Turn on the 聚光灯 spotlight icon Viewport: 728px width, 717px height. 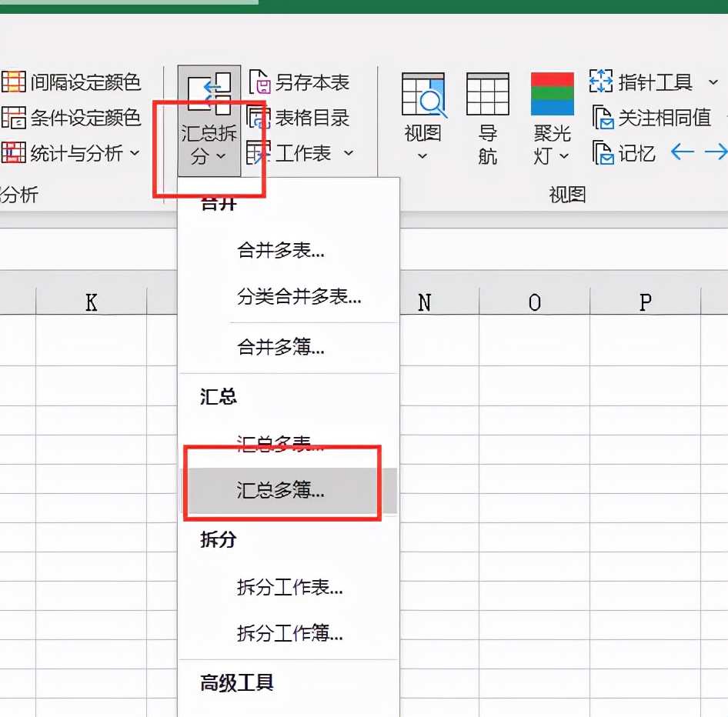click(552, 94)
